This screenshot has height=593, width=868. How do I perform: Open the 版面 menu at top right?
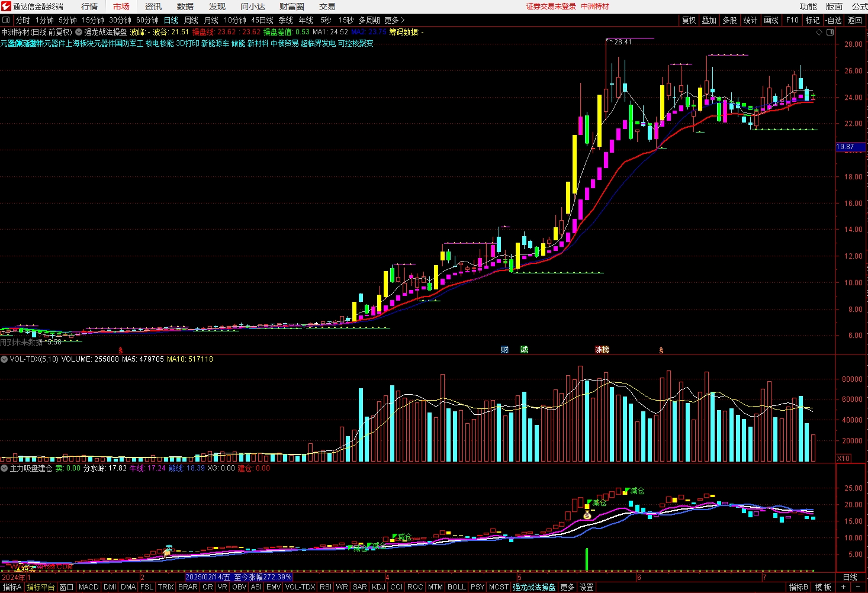(x=834, y=7)
